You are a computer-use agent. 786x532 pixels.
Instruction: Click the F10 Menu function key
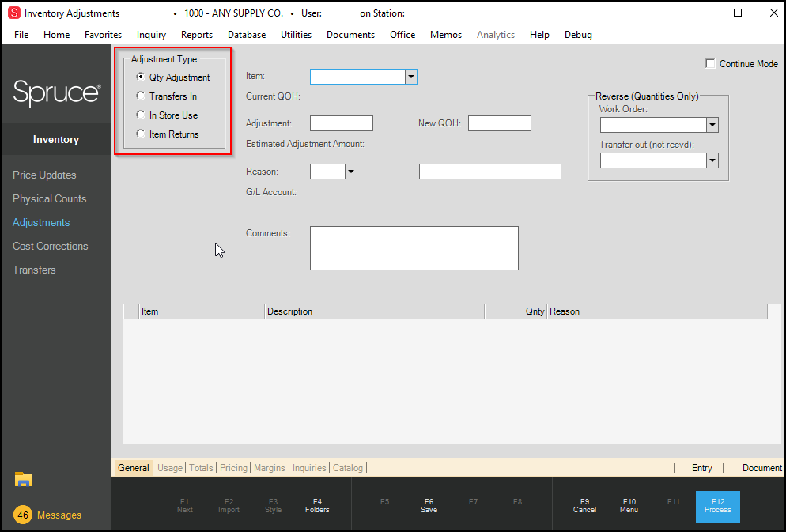coord(629,505)
